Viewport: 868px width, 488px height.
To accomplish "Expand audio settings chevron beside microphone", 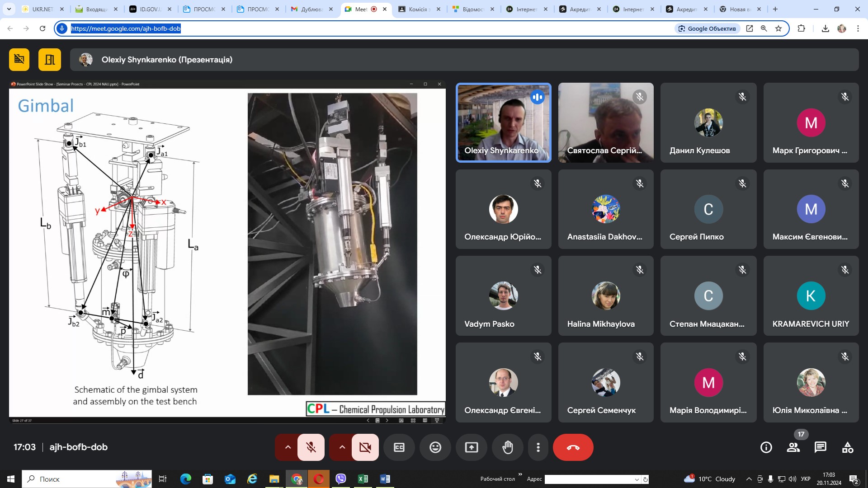I will tap(288, 447).
